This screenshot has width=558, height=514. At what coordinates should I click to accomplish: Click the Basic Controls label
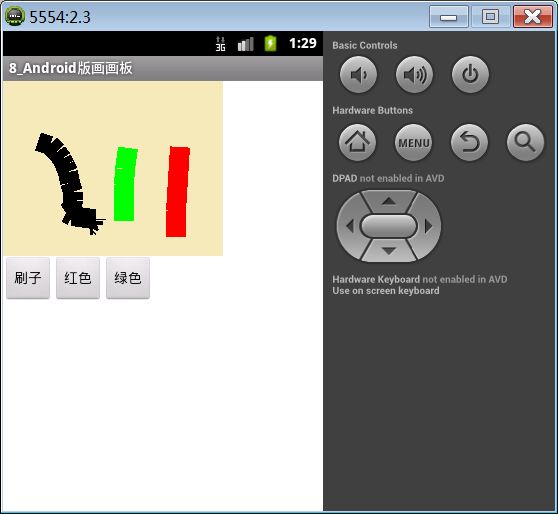(x=365, y=45)
